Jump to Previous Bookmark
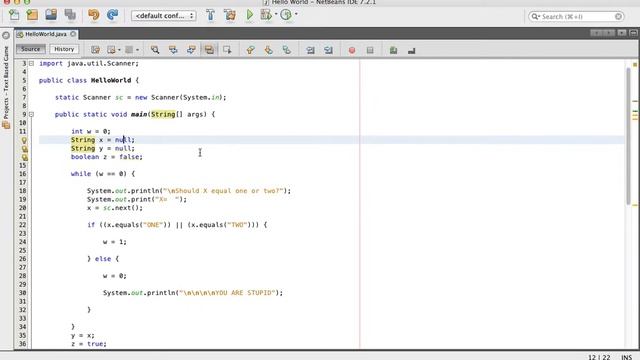 coord(250,50)
